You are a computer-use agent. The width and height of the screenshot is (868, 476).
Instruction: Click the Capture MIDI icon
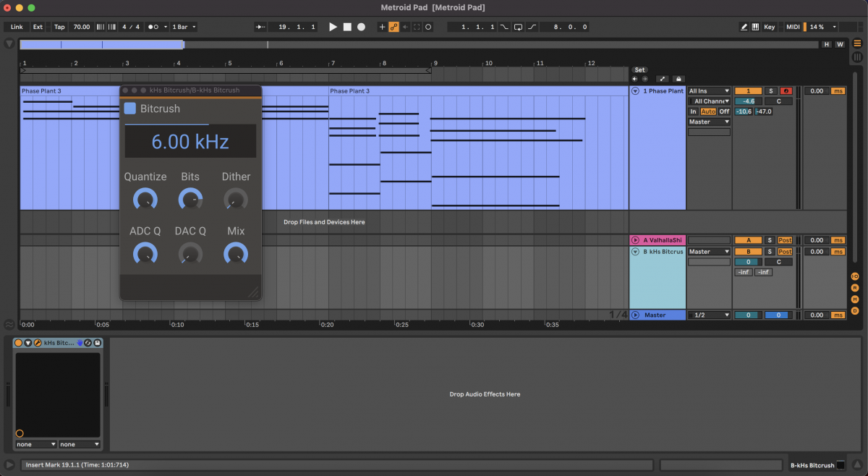(417, 27)
